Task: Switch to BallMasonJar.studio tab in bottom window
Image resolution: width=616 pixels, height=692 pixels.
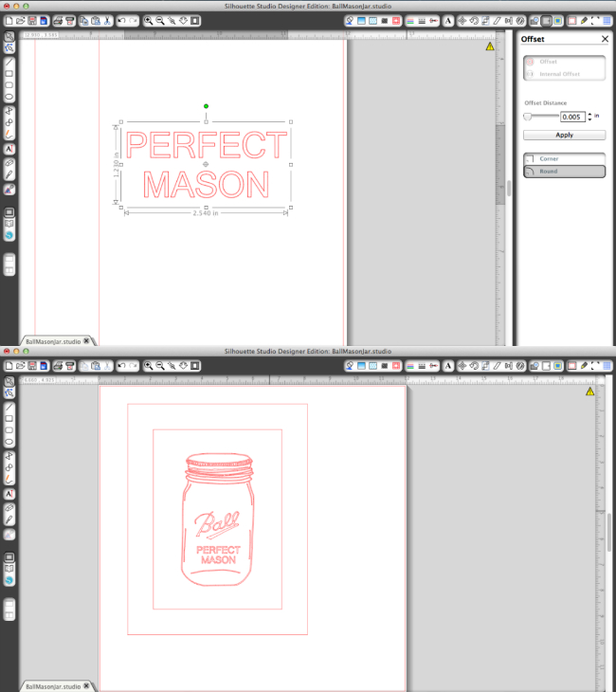Action: click(53, 686)
